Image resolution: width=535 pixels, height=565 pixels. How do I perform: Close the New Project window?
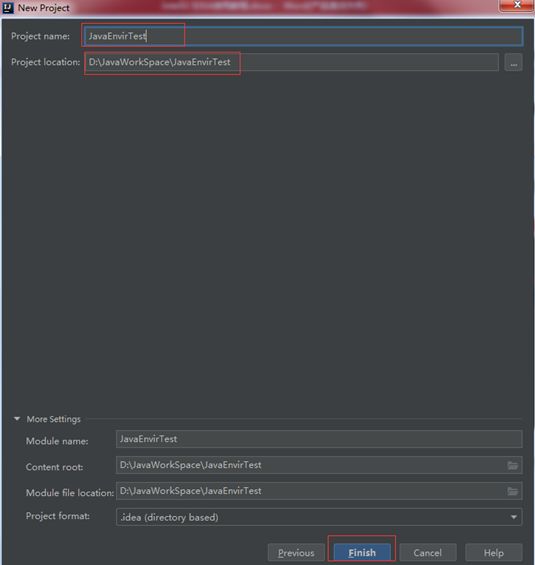[x=517, y=5]
